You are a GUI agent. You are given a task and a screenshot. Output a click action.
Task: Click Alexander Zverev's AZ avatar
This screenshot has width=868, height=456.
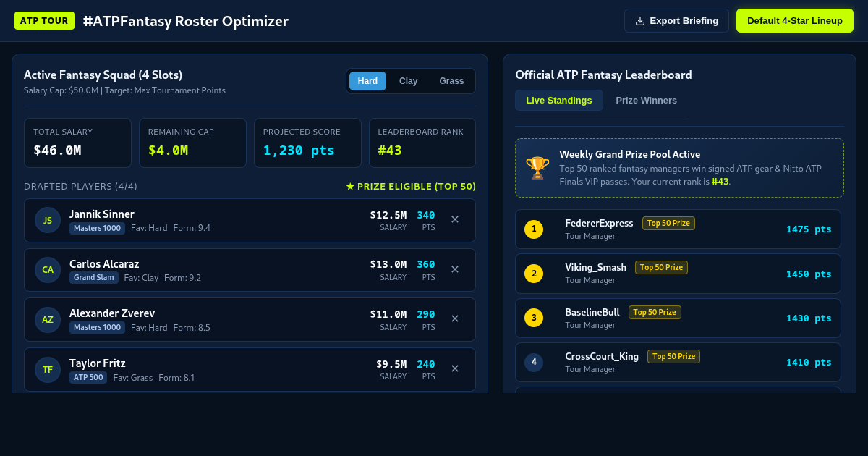48,319
